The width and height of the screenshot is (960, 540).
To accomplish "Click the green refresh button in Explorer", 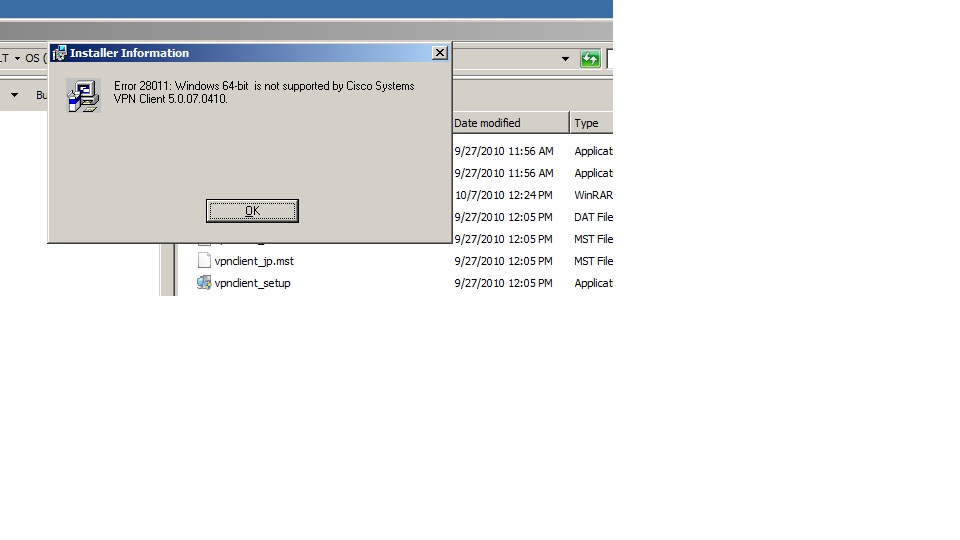I will click(x=590, y=59).
